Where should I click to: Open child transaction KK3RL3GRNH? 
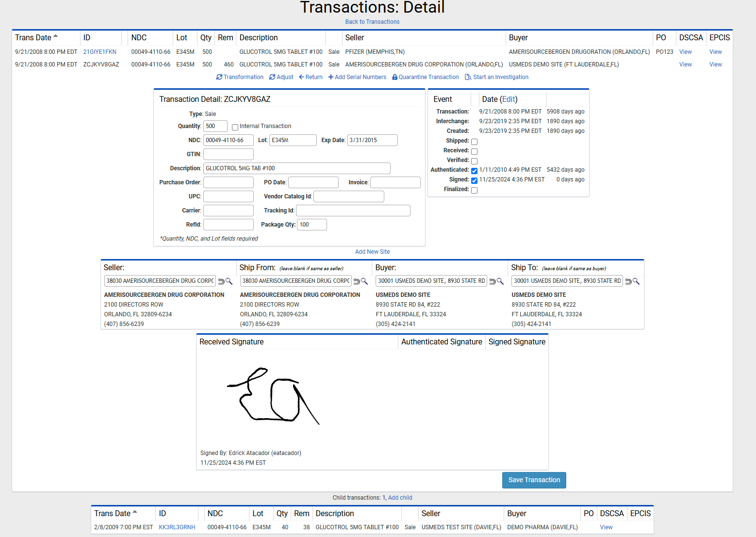(x=177, y=527)
